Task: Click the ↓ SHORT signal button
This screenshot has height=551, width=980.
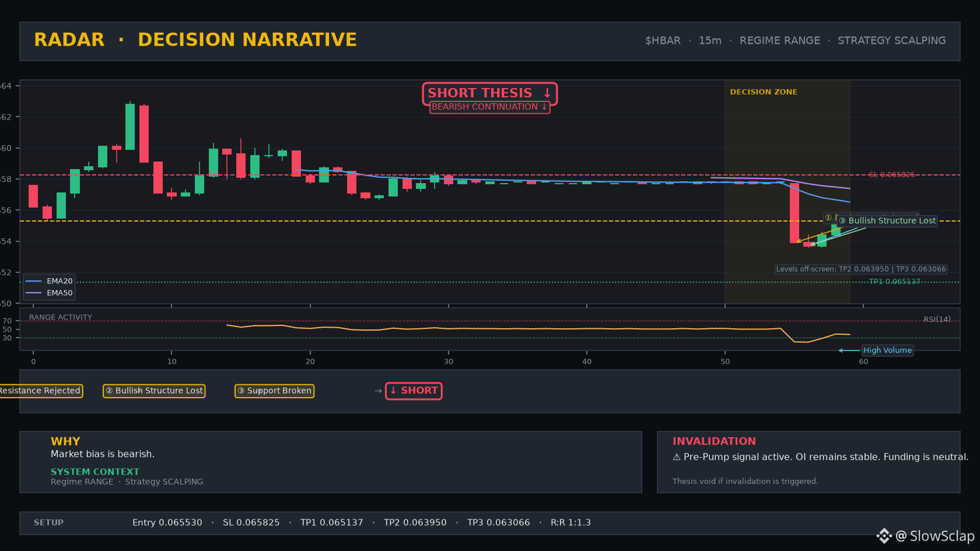Action: [414, 391]
